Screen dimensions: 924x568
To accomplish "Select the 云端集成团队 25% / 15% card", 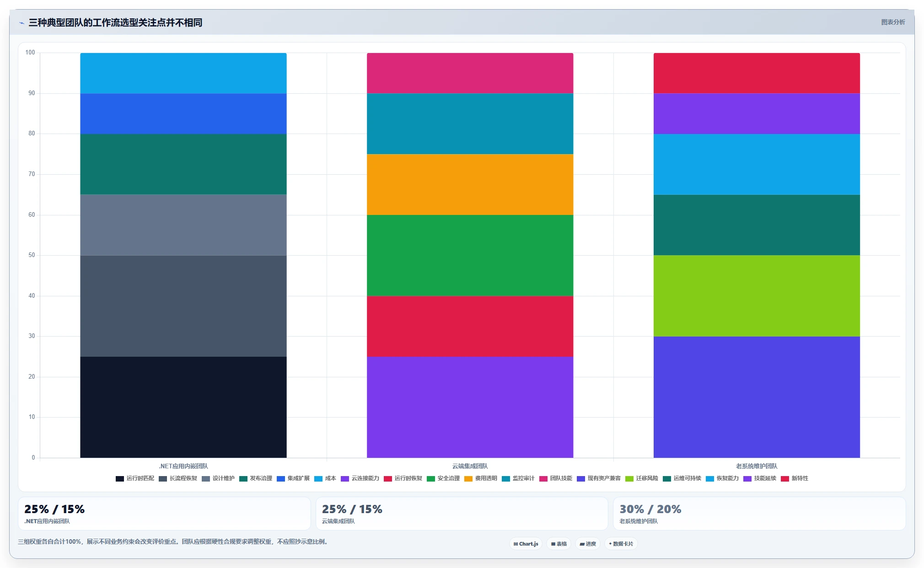I will pyautogui.click(x=462, y=514).
